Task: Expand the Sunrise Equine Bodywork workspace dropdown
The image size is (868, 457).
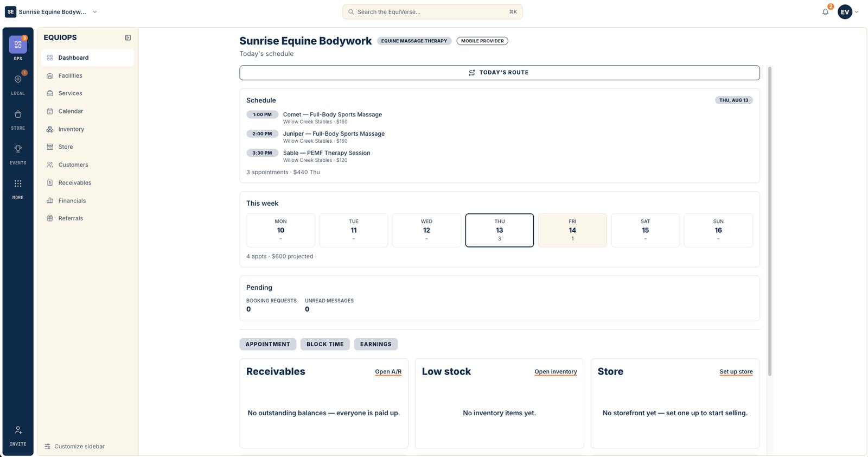Action: pos(95,12)
